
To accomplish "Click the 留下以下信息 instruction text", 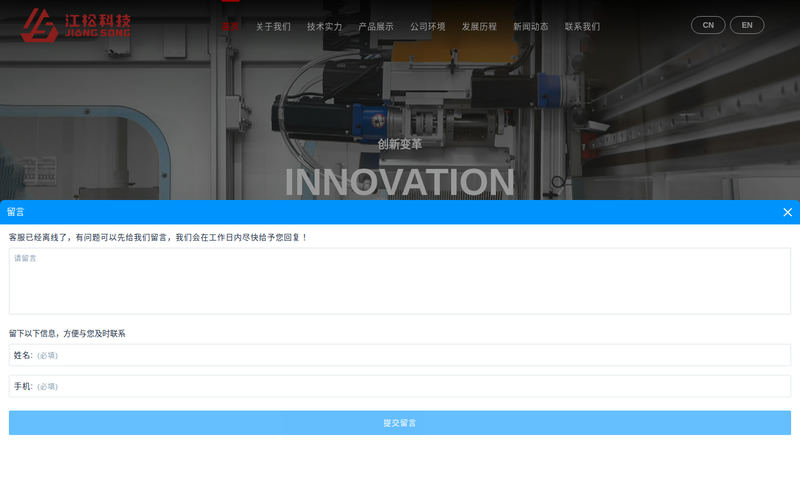I will pos(67,334).
